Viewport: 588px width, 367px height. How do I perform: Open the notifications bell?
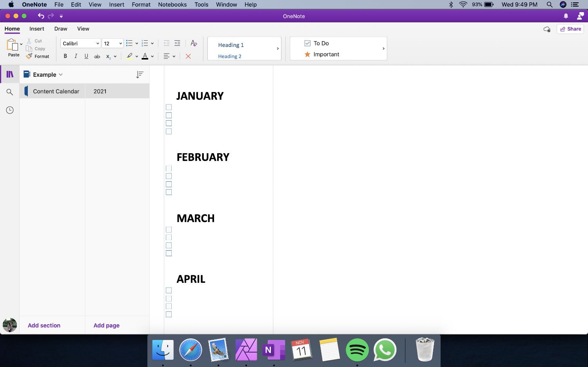click(566, 16)
